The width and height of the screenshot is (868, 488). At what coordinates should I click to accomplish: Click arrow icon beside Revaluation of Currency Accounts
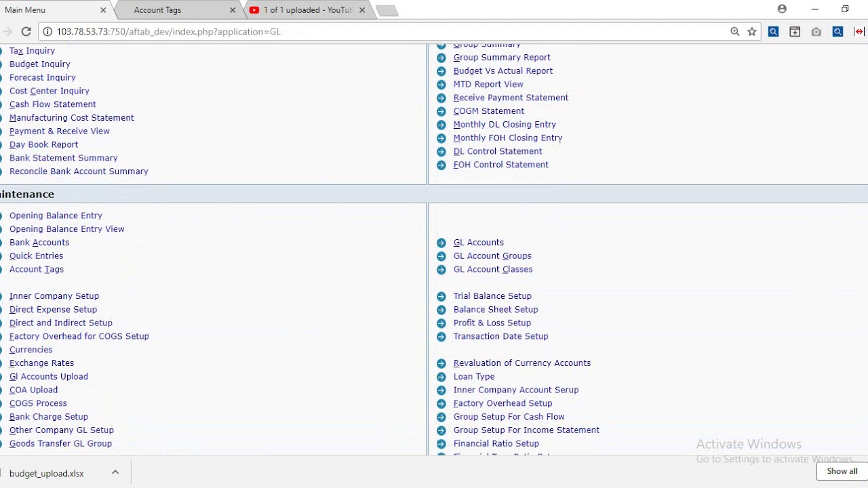(441, 363)
